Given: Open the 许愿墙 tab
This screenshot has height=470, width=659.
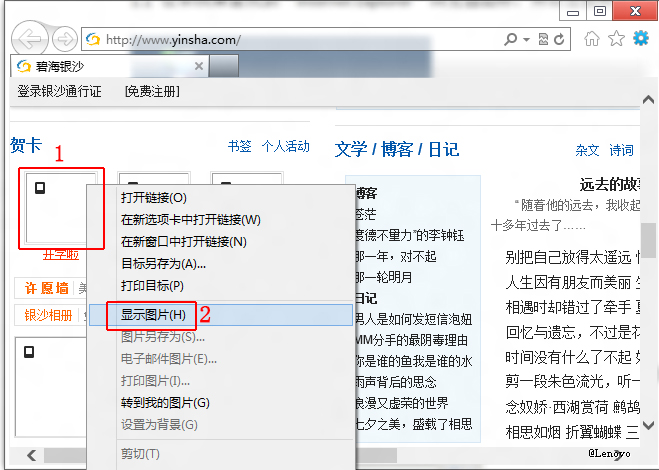Looking at the screenshot, I should pos(47,288).
